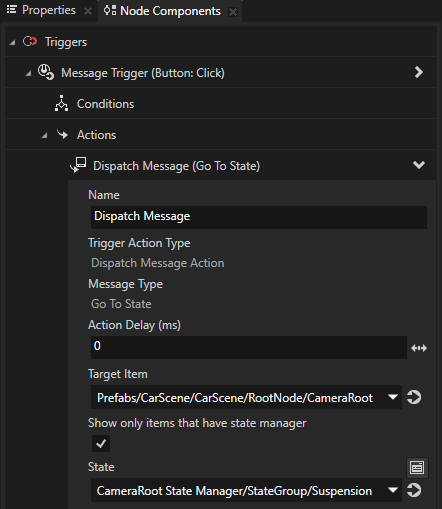Collapse Dispatch Message (Go To State) with down chevron

419,165
